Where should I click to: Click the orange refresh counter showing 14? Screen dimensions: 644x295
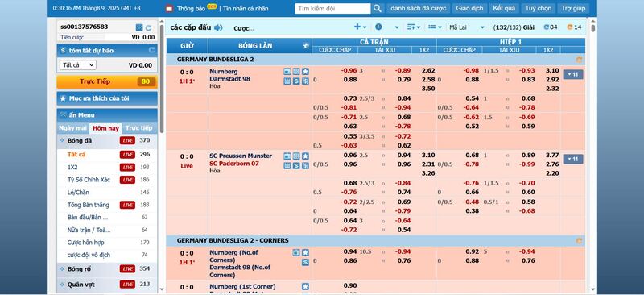(574, 27)
